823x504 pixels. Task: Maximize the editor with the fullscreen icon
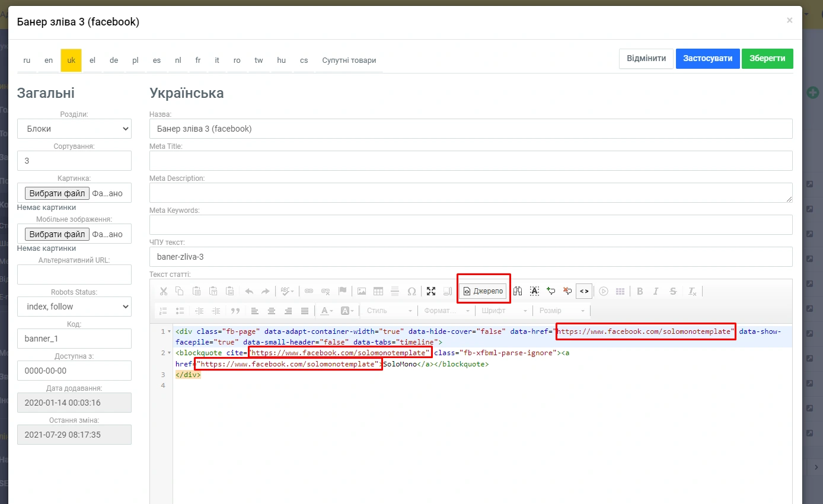pyautogui.click(x=431, y=291)
